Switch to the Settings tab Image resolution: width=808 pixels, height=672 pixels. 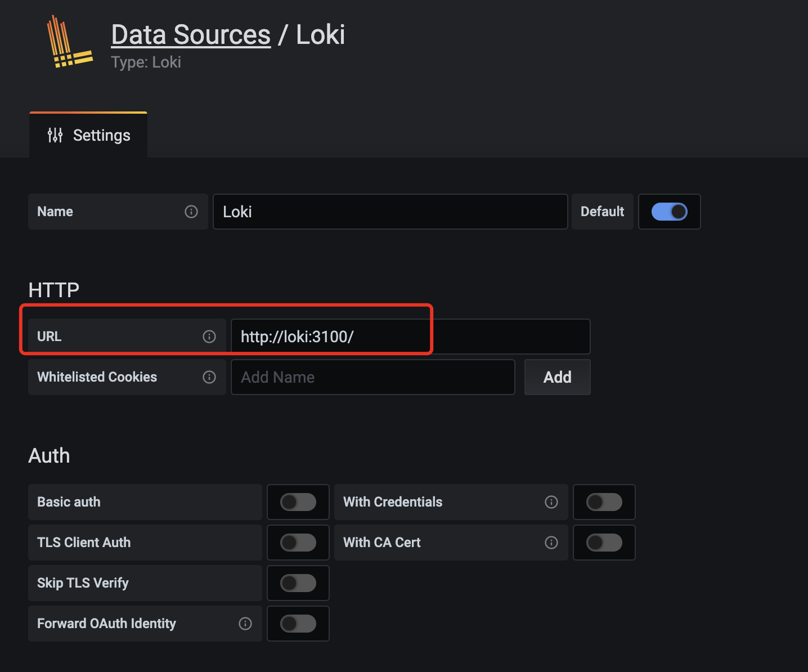(x=88, y=135)
